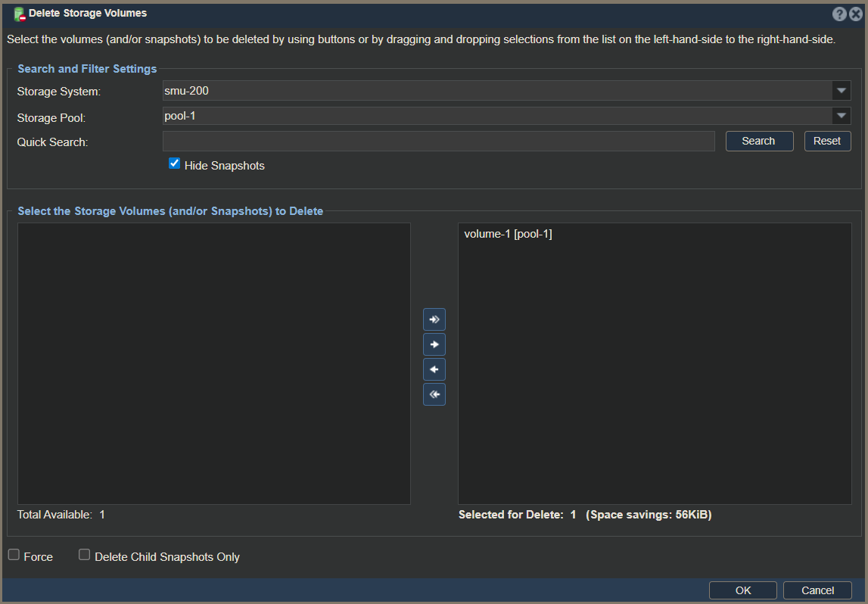Click the Selected for Delete: 1 text
This screenshot has width=868, height=604.
click(518, 515)
